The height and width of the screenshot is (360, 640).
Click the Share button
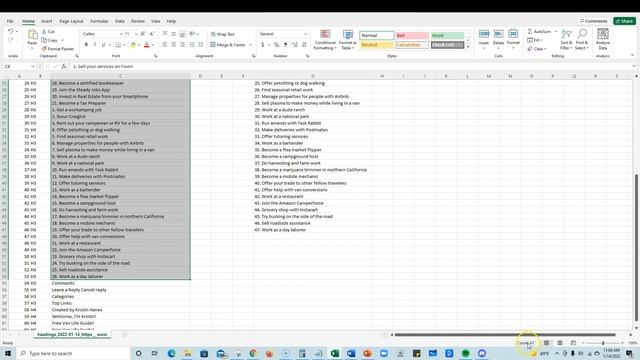pyautogui.click(x=624, y=21)
